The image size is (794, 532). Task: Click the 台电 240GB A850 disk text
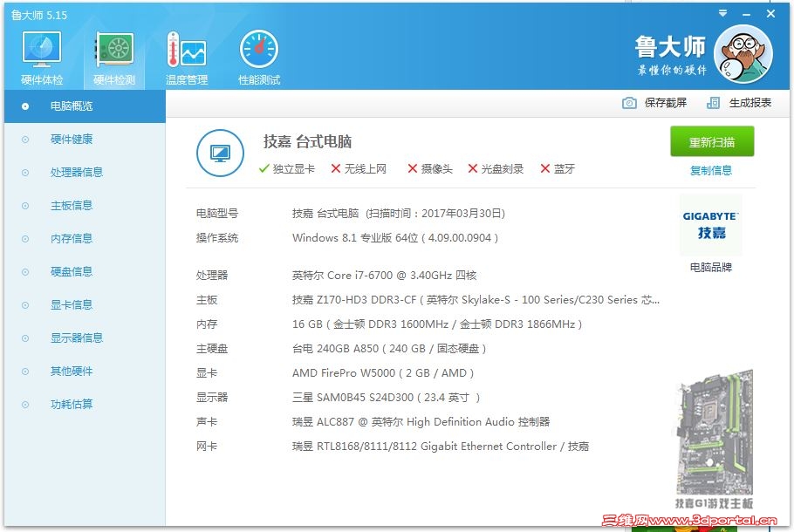[x=389, y=349]
